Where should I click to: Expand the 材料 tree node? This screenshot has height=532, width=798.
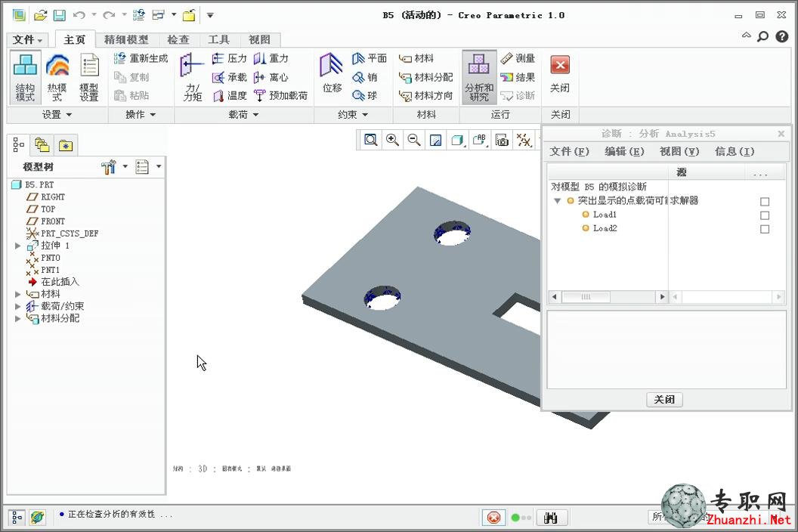18,294
